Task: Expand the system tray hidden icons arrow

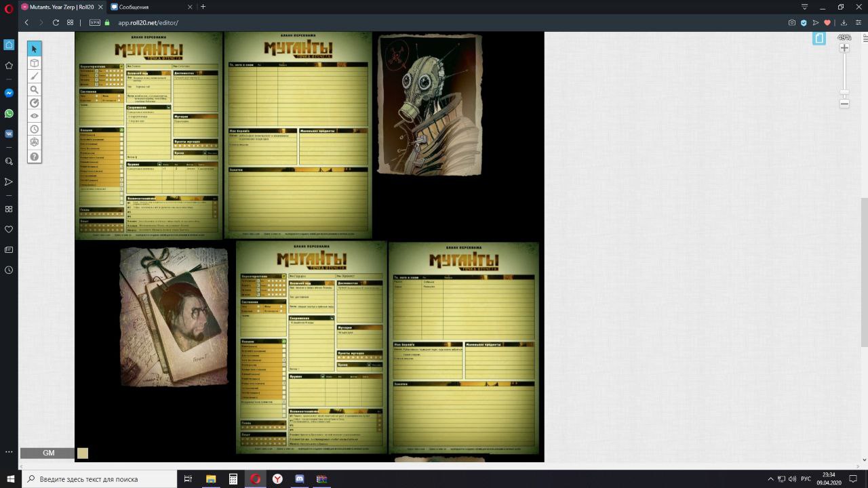Action: [770, 479]
